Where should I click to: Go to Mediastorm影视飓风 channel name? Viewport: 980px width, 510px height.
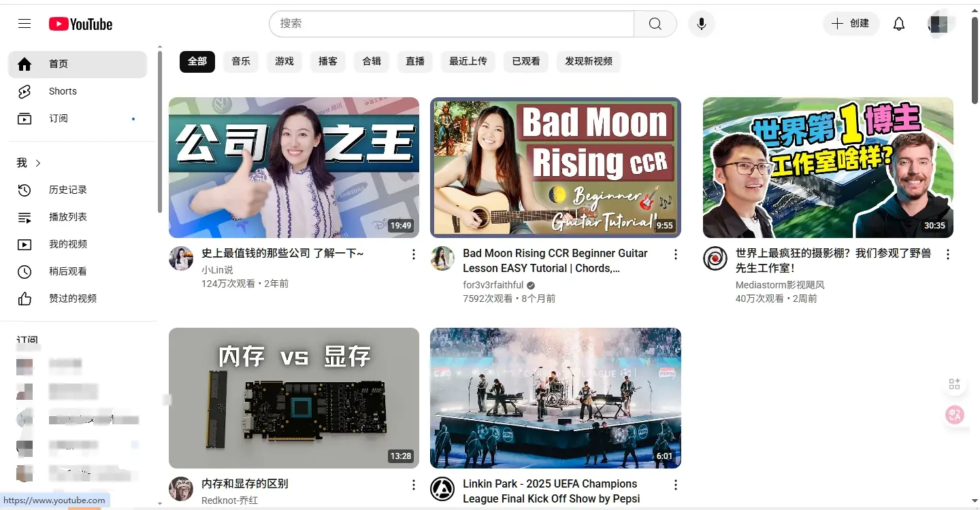tap(780, 285)
